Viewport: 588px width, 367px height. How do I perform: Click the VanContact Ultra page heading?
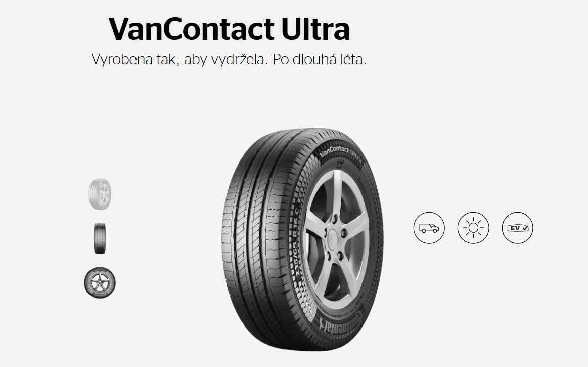point(229,29)
